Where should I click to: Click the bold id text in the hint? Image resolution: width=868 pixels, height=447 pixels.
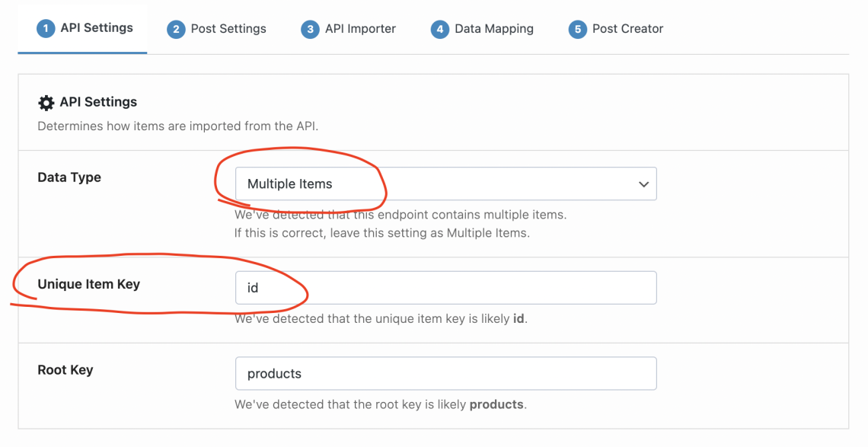click(x=518, y=318)
